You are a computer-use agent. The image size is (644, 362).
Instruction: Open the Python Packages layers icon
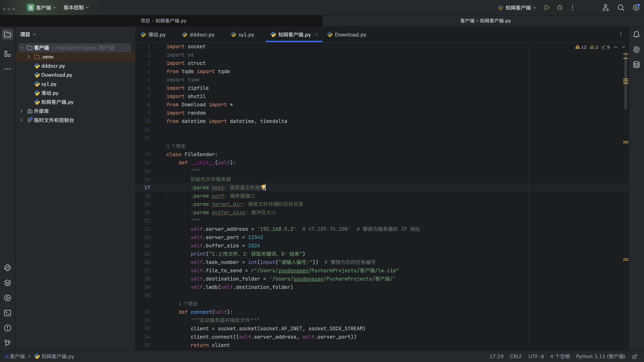pos(8,283)
